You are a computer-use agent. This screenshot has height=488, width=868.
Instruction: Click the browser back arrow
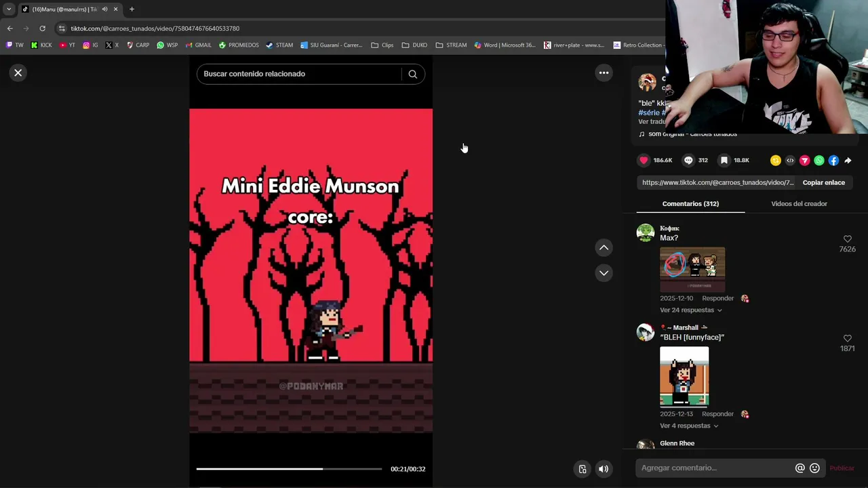(9, 28)
